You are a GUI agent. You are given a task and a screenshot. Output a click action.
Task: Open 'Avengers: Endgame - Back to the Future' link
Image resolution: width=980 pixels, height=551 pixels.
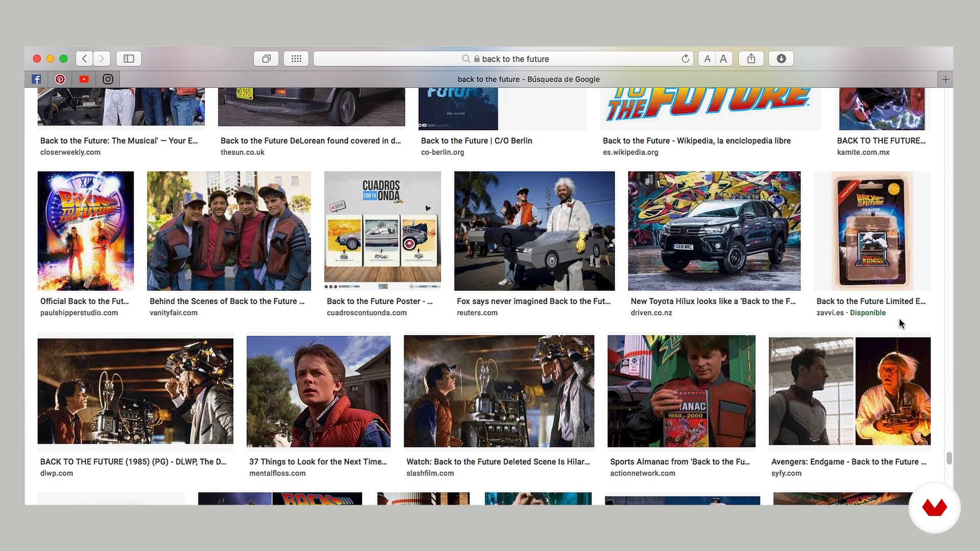[848, 461]
